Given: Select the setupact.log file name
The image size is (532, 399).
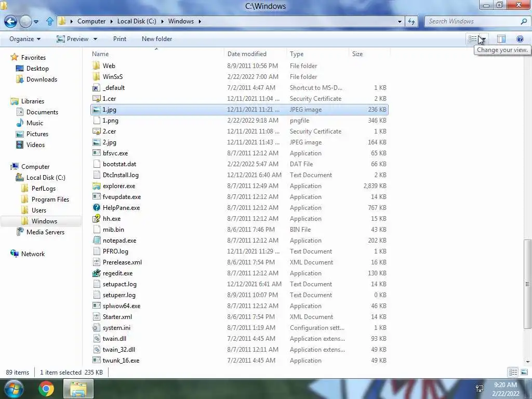Looking at the screenshot, I should [119, 284].
